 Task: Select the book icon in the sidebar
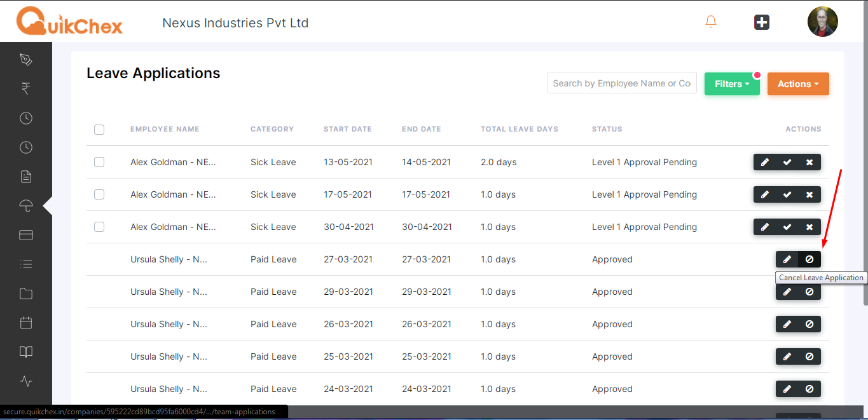25,351
